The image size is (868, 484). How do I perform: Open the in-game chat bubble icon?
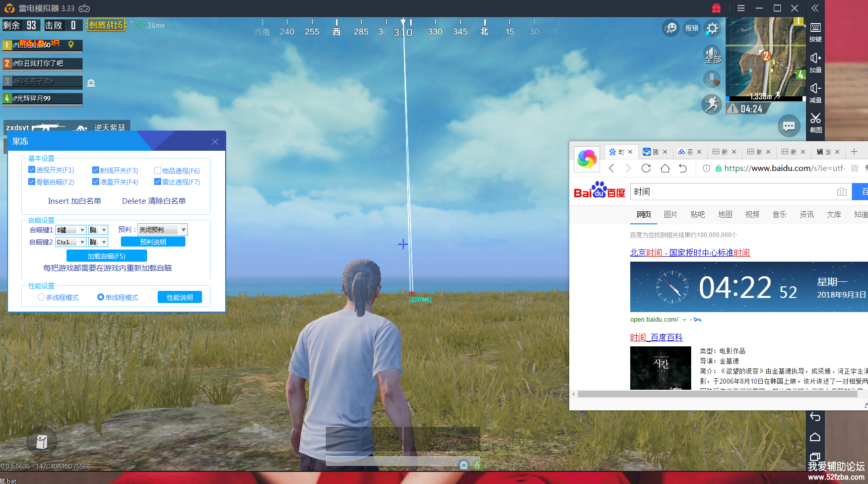pyautogui.click(x=789, y=126)
